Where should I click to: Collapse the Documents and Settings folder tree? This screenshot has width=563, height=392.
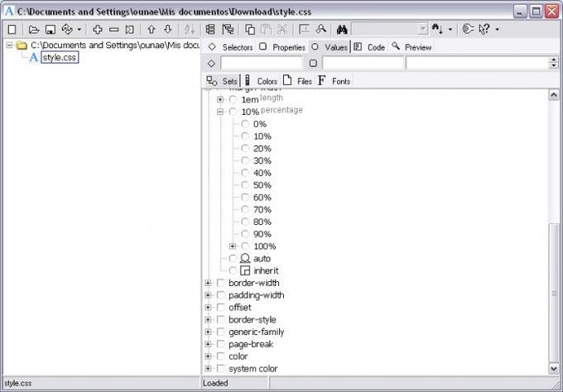[x=9, y=45]
